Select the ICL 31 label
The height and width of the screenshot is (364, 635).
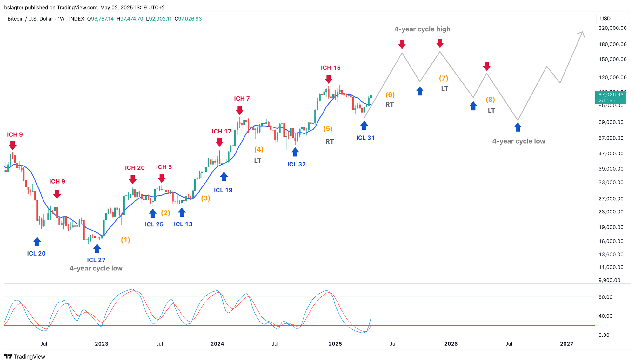[x=365, y=138]
